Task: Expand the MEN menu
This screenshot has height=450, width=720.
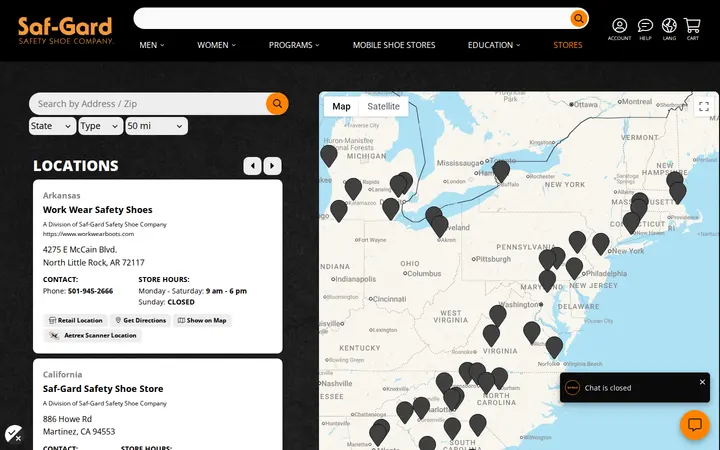Action: click(152, 45)
